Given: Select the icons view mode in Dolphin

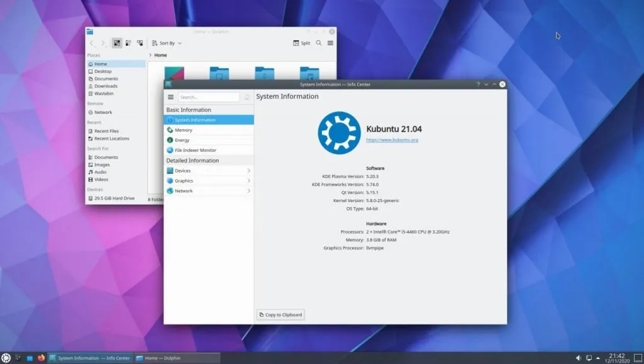Looking at the screenshot, I should coord(116,42).
